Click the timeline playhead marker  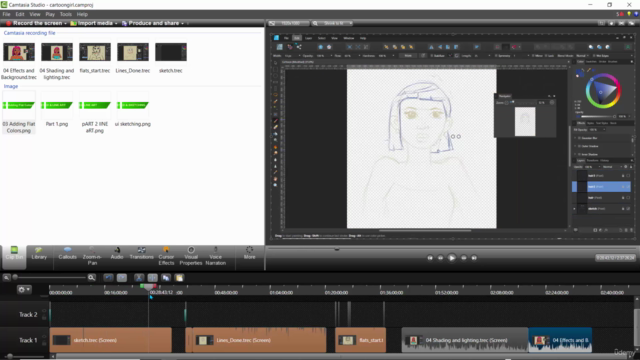pos(149,287)
